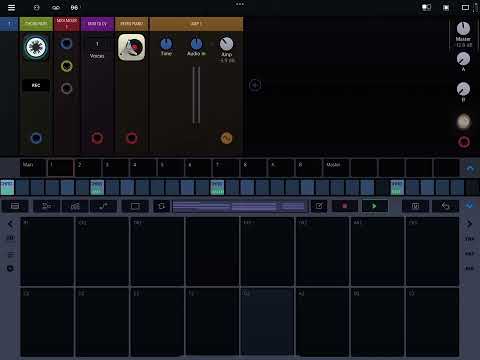The height and width of the screenshot is (360, 480).
Task: Select the red MIDI Mixer module header
Action: 67,24
